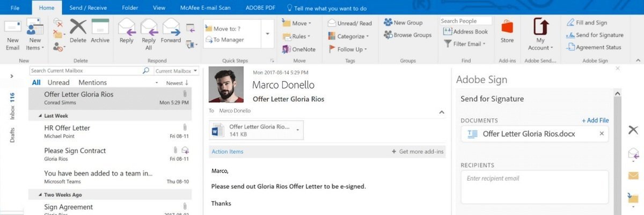
Task: Click + Add File in Adobe Sign
Action: tap(595, 120)
